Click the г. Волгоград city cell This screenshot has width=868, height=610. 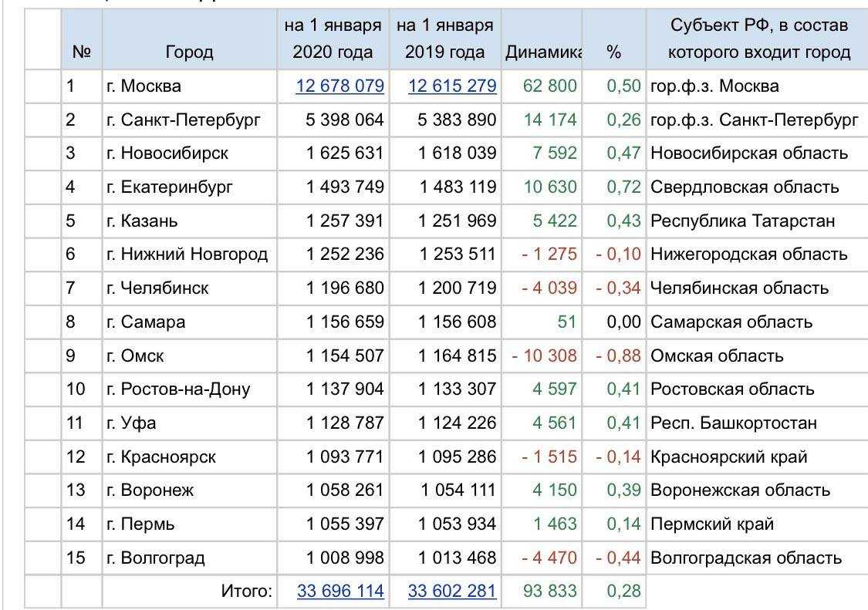click(x=189, y=558)
